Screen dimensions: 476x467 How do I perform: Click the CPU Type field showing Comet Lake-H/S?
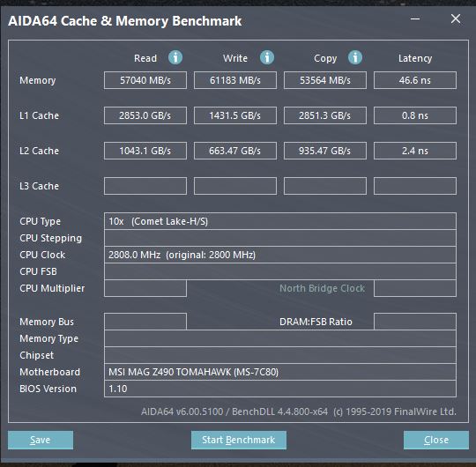(x=280, y=221)
